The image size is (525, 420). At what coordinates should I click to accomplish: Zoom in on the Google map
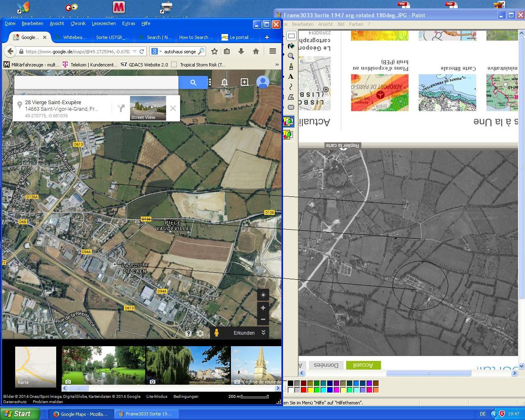pyautogui.click(x=263, y=308)
